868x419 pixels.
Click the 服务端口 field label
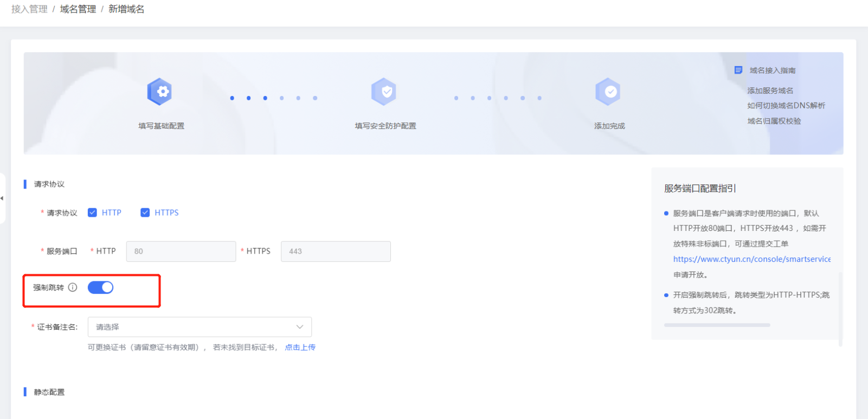[62, 251]
